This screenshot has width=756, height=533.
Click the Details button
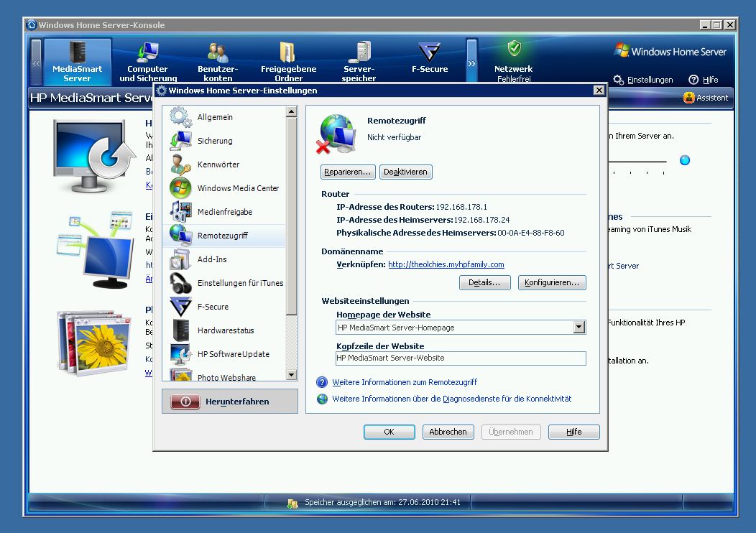pos(484,282)
